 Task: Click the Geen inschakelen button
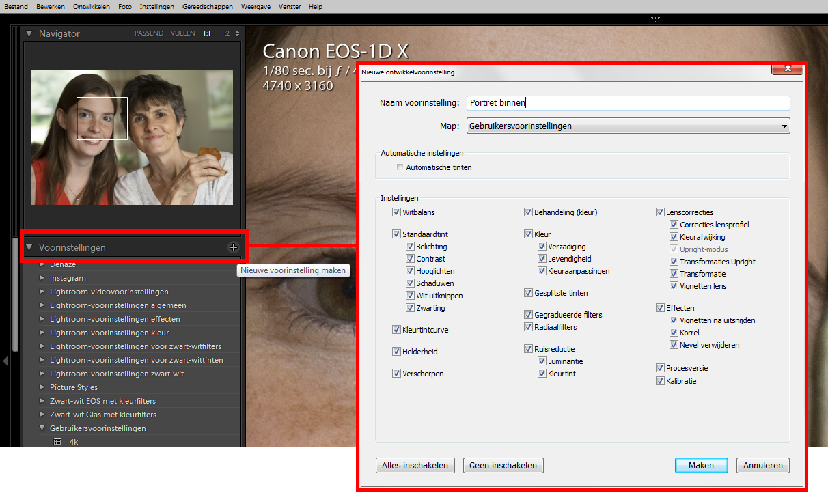(503, 465)
